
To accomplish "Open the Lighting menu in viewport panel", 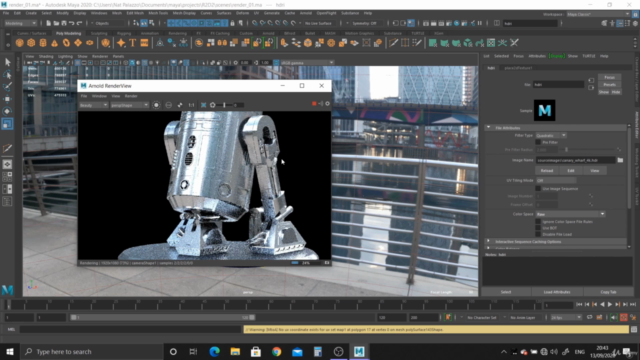I will pos(65,56).
